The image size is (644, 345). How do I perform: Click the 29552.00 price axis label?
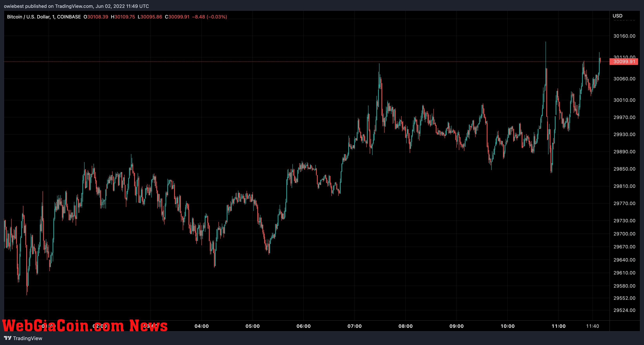(x=624, y=298)
